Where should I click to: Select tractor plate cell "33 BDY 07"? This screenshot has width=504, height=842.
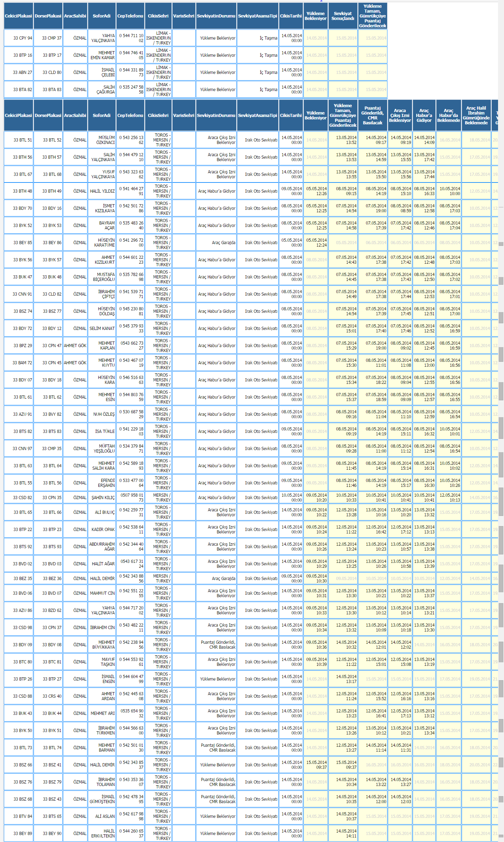click(19, 380)
